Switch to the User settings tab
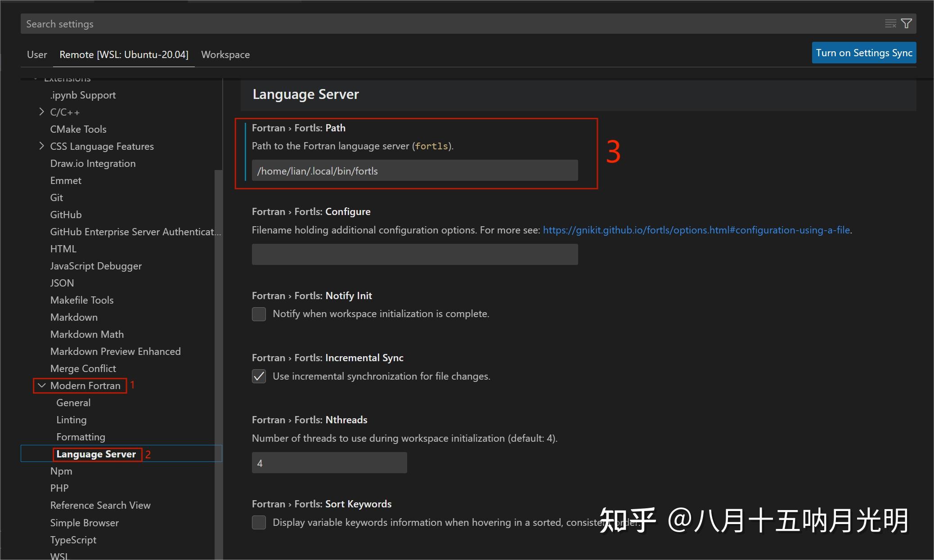This screenshot has height=560, width=934. [36, 54]
